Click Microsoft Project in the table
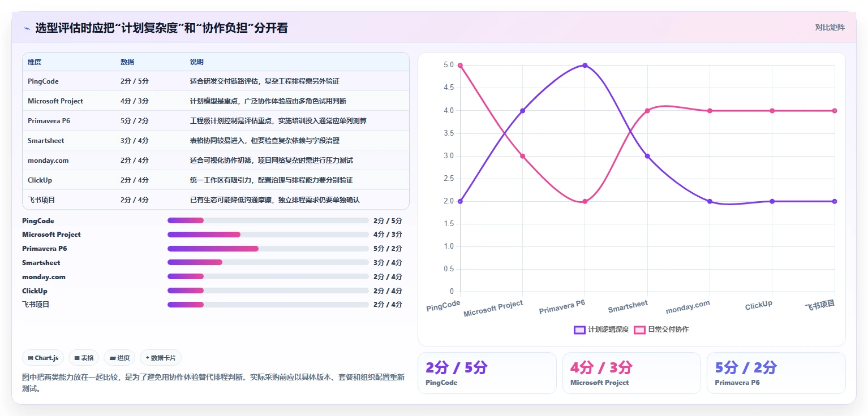The width and height of the screenshot is (868, 416). click(55, 101)
